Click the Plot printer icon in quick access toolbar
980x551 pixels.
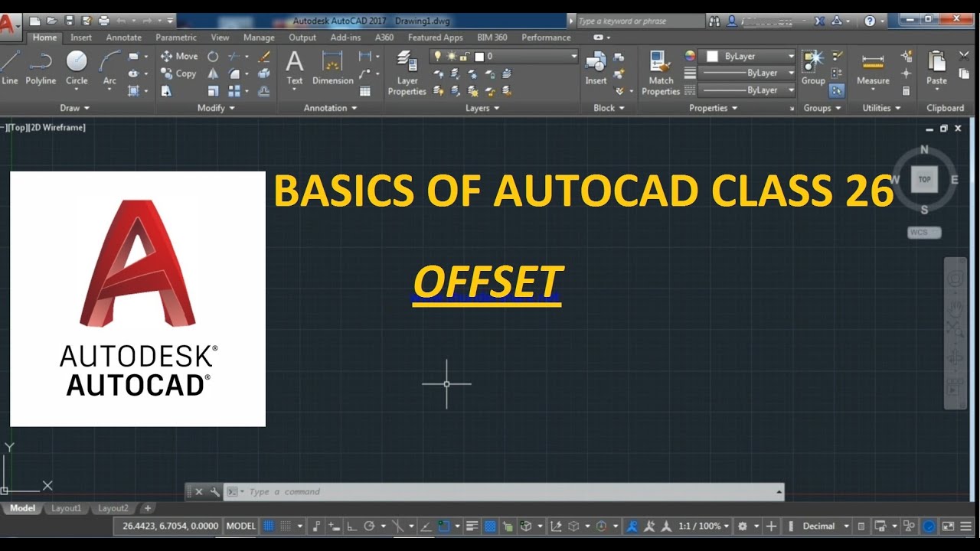104,21
